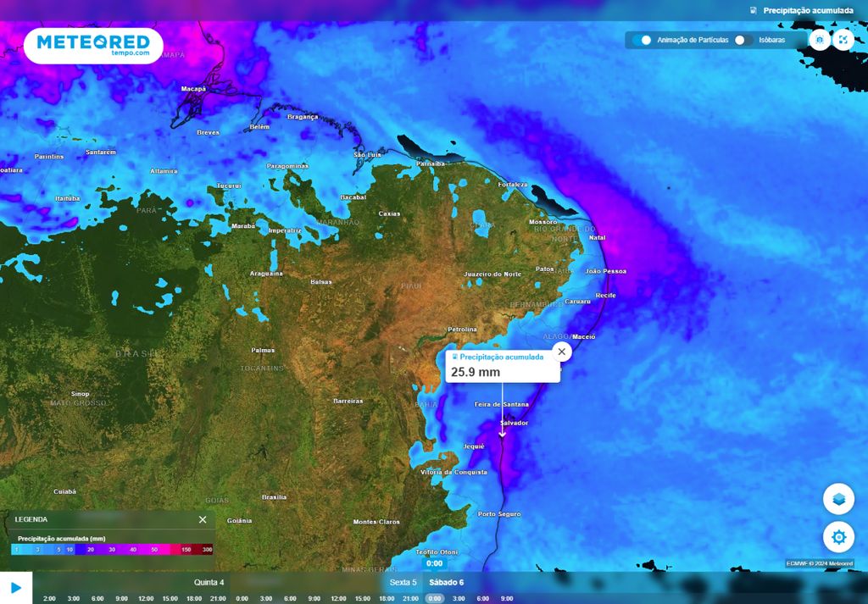Click the Meteored tempo.com logo

[93, 45]
